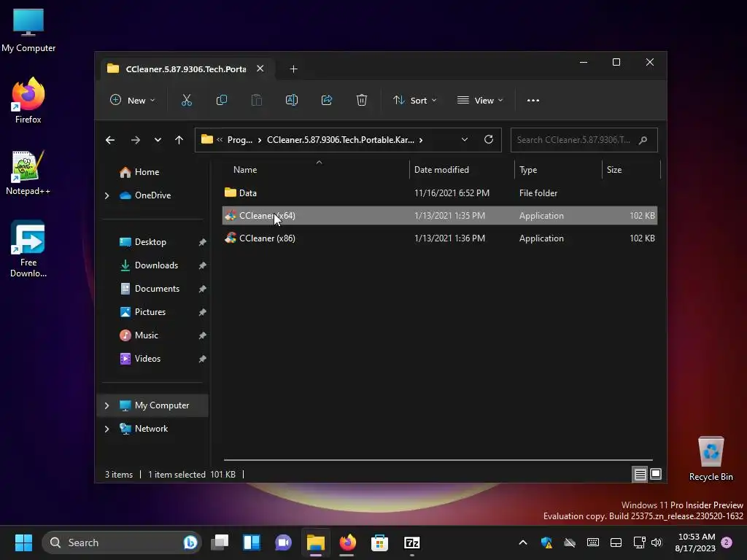Image resolution: width=747 pixels, height=560 pixels.
Task: Select My Computer desktop icon
Action: (28, 29)
